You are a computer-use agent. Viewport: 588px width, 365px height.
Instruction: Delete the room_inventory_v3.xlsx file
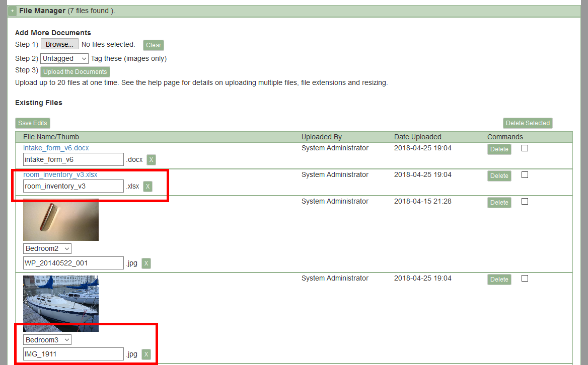499,176
